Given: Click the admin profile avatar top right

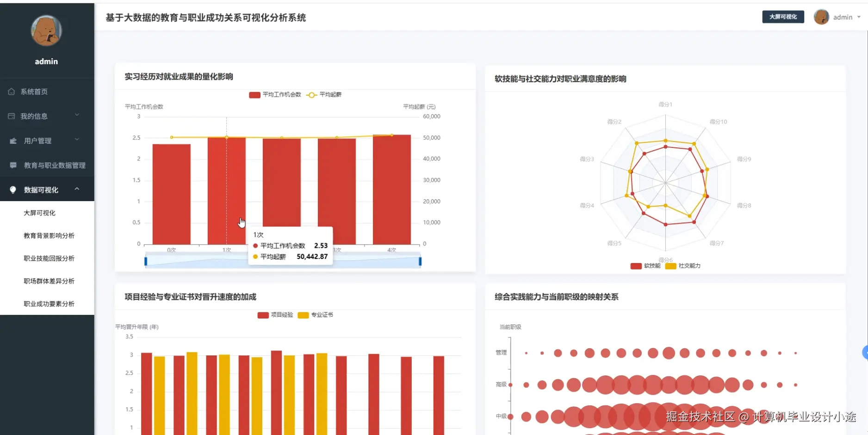Looking at the screenshot, I should [x=821, y=17].
